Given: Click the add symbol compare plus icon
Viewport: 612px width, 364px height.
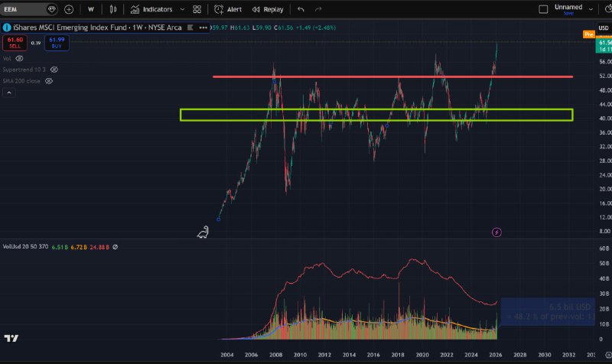Looking at the screenshot, I should [69, 9].
